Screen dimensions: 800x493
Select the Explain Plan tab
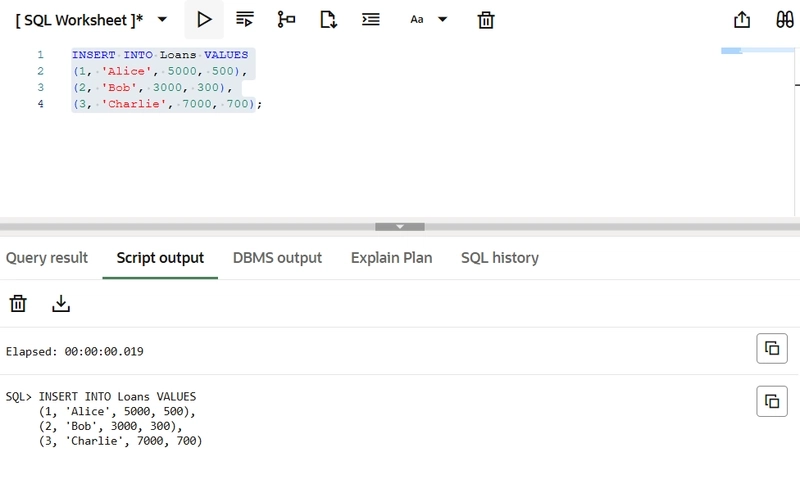pyautogui.click(x=391, y=258)
